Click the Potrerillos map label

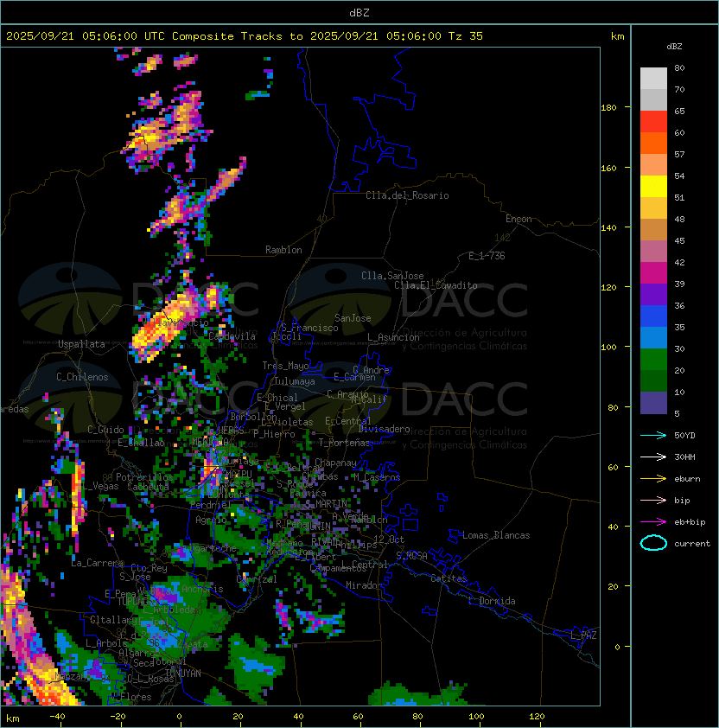tap(144, 477)
